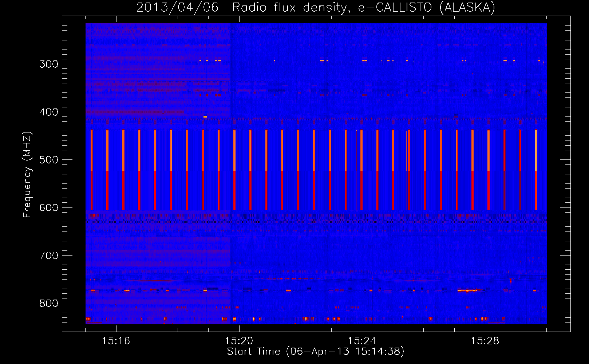Click the 600 frequency tick label
The image size is (589, 364).
click(x=49, y=207)
